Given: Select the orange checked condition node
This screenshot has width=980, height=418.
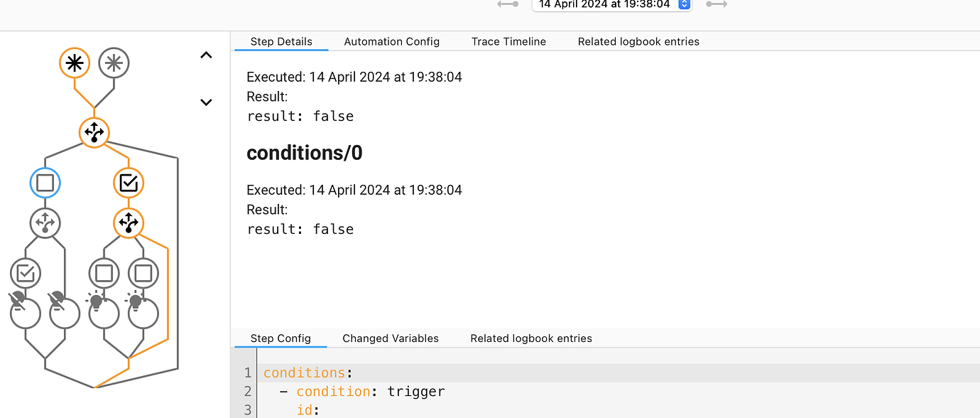Looking at the screenshot, I should click(x=129, y=183).
